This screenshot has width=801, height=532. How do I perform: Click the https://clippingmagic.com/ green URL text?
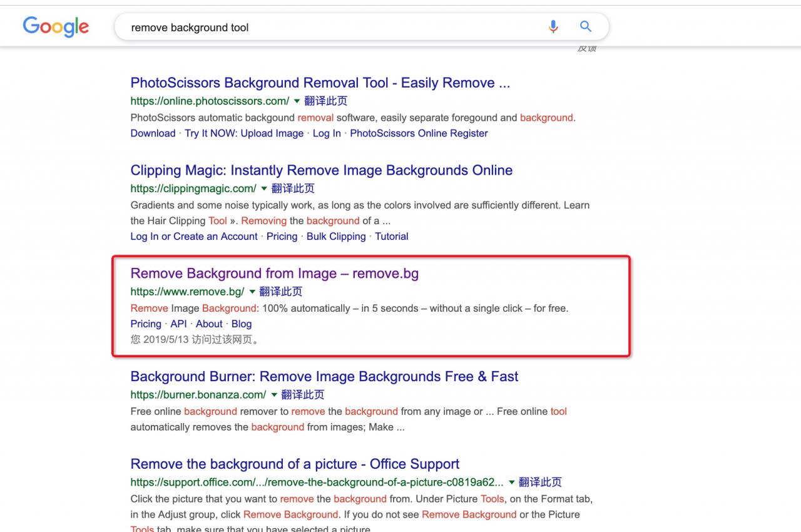pos(193,188)
